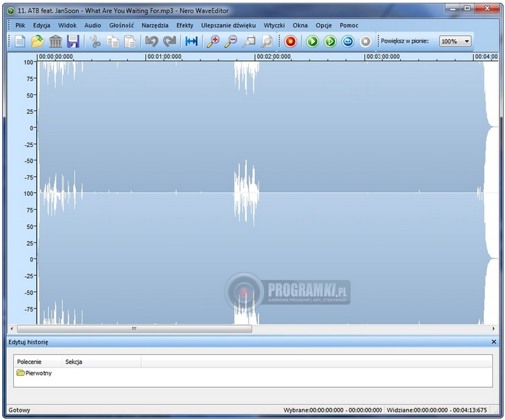Click the Polecenie column header
The height and width of the screenshot is (420, 505).
point(38,362)
